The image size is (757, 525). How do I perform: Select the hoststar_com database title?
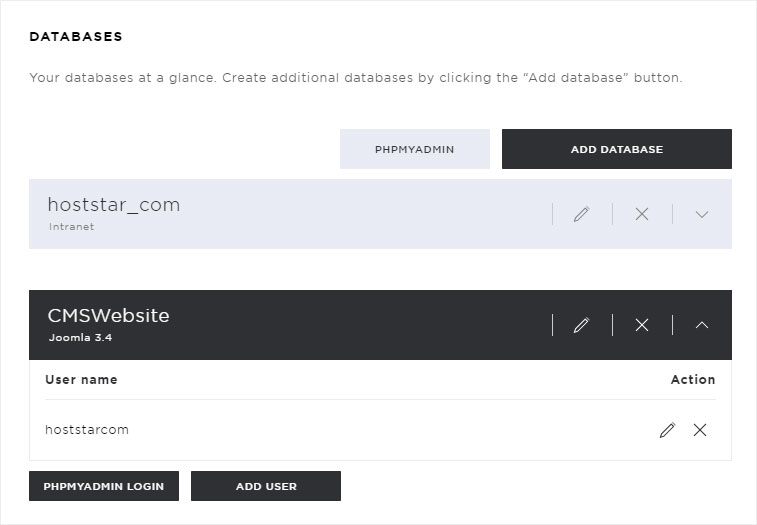pyautogui.click(x=114, y=205)
